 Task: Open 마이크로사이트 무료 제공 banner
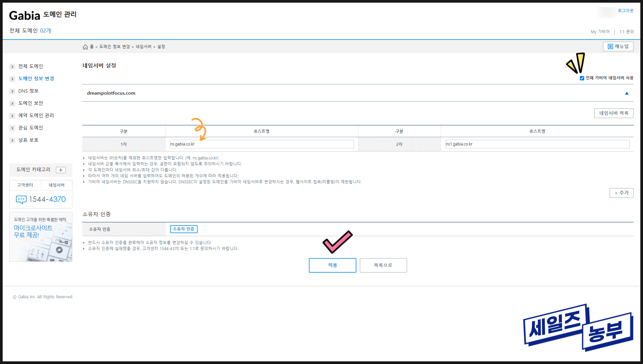click(x=41, y=237)
